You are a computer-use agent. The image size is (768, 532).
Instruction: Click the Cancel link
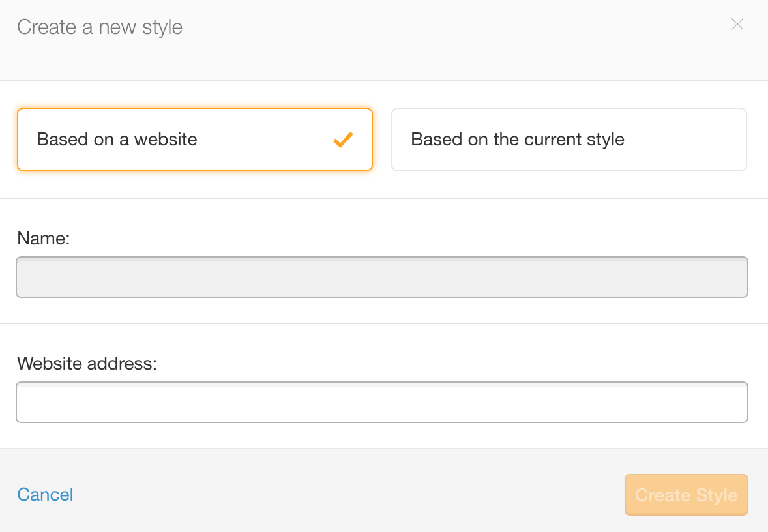coord(44,495)
